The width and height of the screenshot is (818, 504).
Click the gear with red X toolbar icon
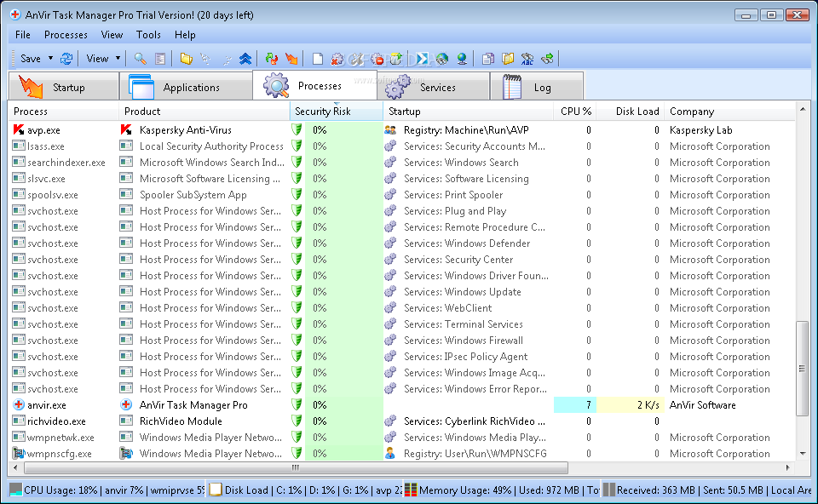(x=337, y=59)
